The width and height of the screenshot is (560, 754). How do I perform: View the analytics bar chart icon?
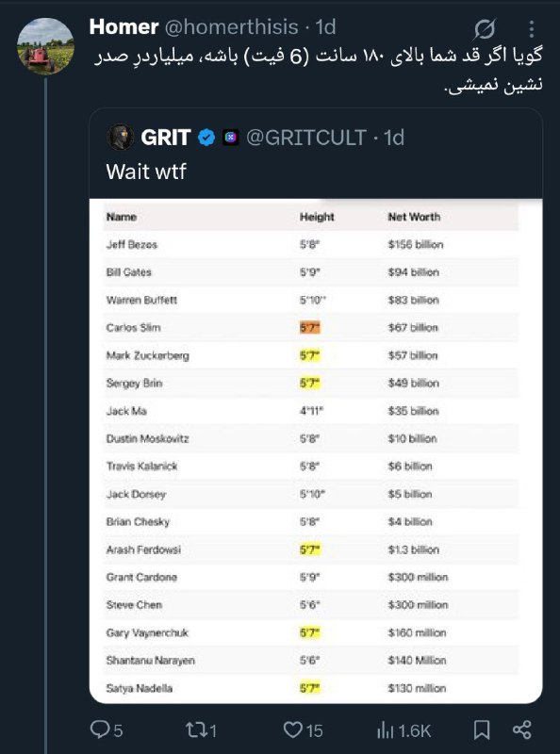385,730
